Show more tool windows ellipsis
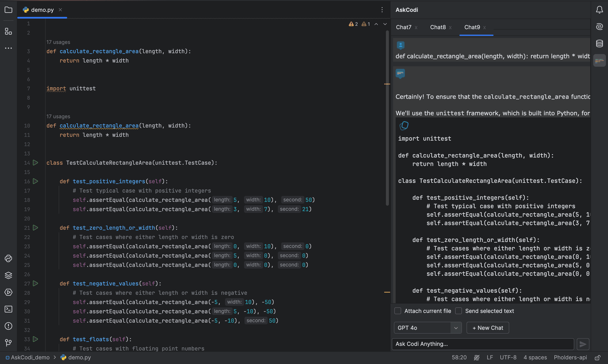608x364 pixels. (x=8, y=48)
